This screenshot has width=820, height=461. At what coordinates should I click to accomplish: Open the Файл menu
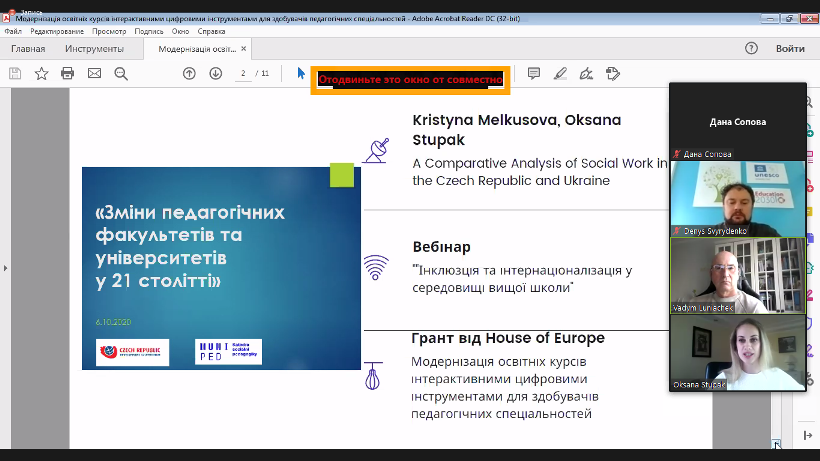point(13,31)
